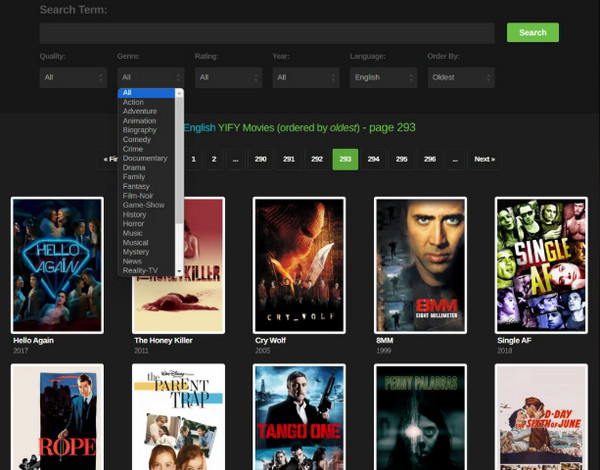Select Music genre option
This screenshot has height=470, width=600.
click(x=147, y=233)
